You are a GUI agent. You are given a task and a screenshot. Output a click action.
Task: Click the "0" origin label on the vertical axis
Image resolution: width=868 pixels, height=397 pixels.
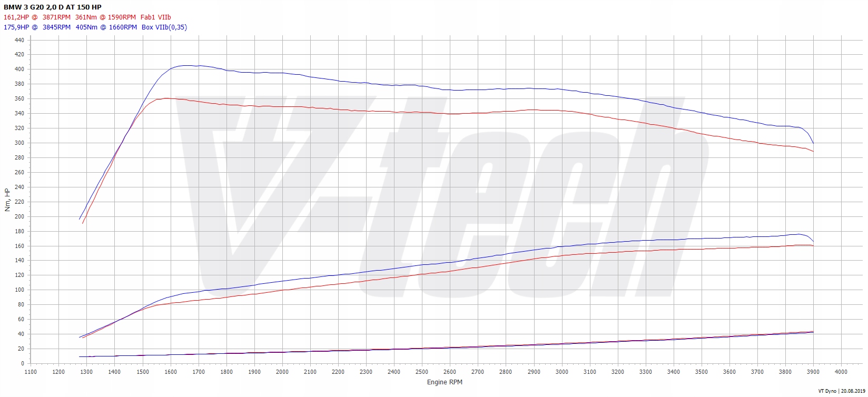pos(23,364)
